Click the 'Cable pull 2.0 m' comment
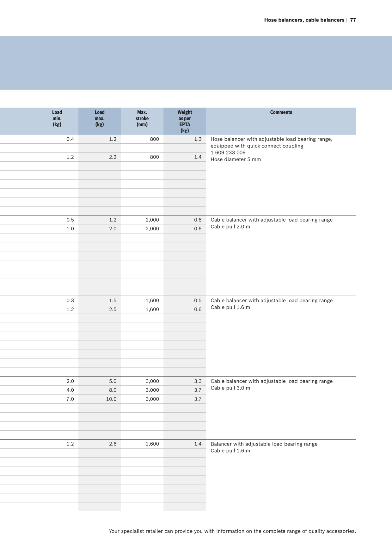 [x=230, y=227]
